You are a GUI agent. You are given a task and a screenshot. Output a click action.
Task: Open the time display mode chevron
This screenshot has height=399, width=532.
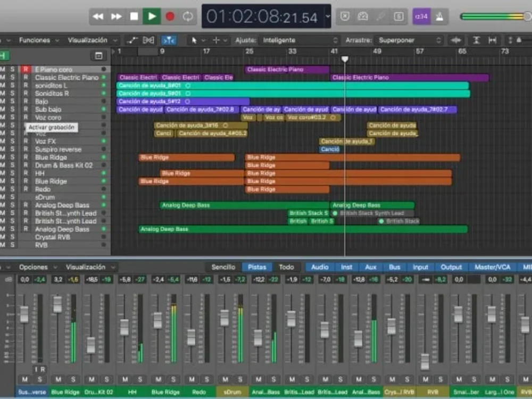[328, 16]
